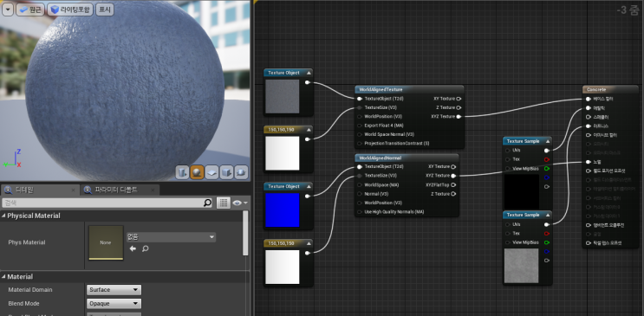Click the green channel pin of lower Texture Sample
This screenshot has width=644, height=316.
(547, 242)
